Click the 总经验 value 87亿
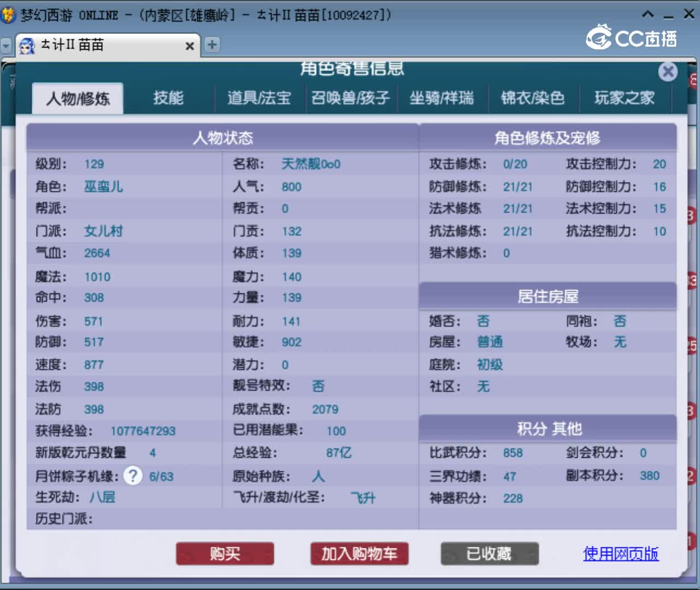The image size is (700, 590). 339,453
